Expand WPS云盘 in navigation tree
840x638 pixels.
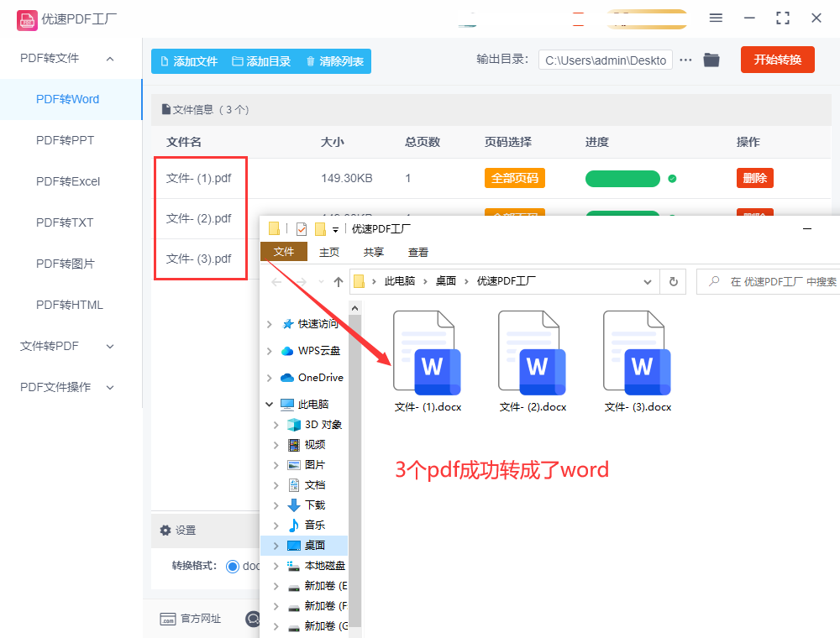[270, 351]
